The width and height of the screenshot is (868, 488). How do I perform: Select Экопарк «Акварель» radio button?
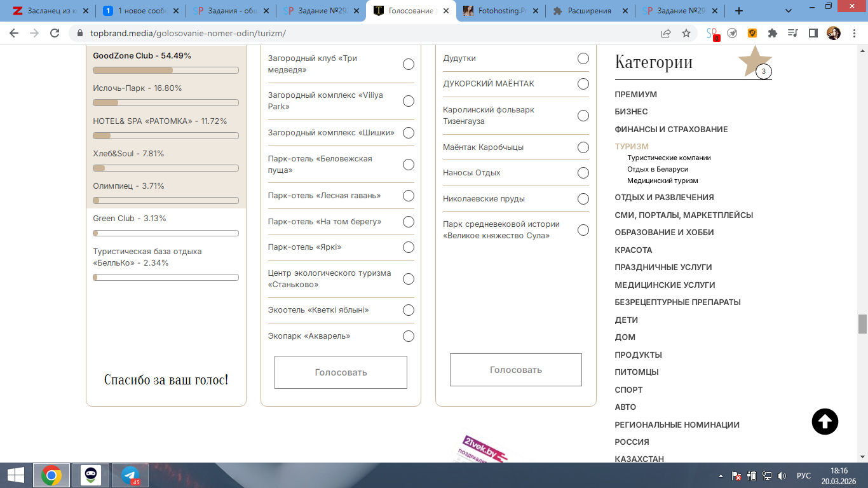point(409,336)
